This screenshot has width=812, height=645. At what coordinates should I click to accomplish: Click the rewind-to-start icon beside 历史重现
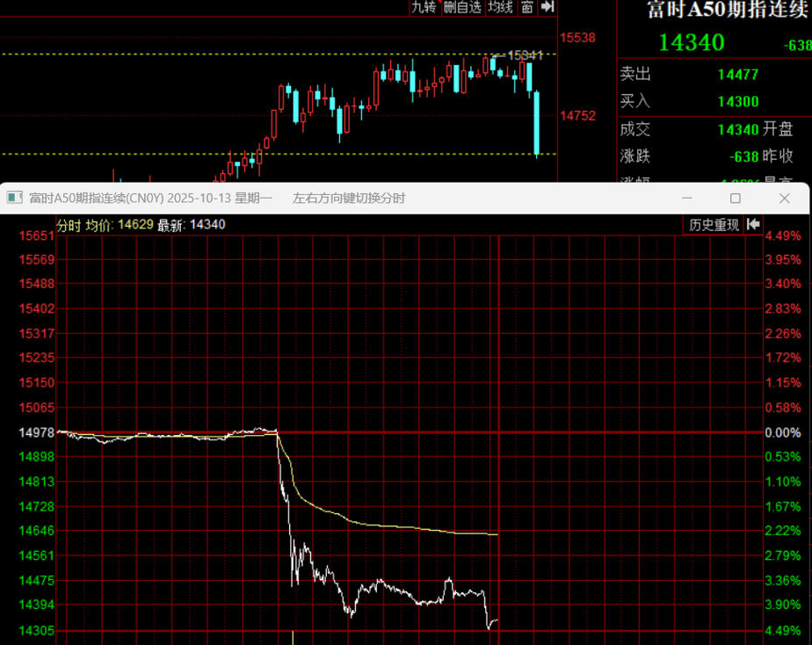(753, 225)
